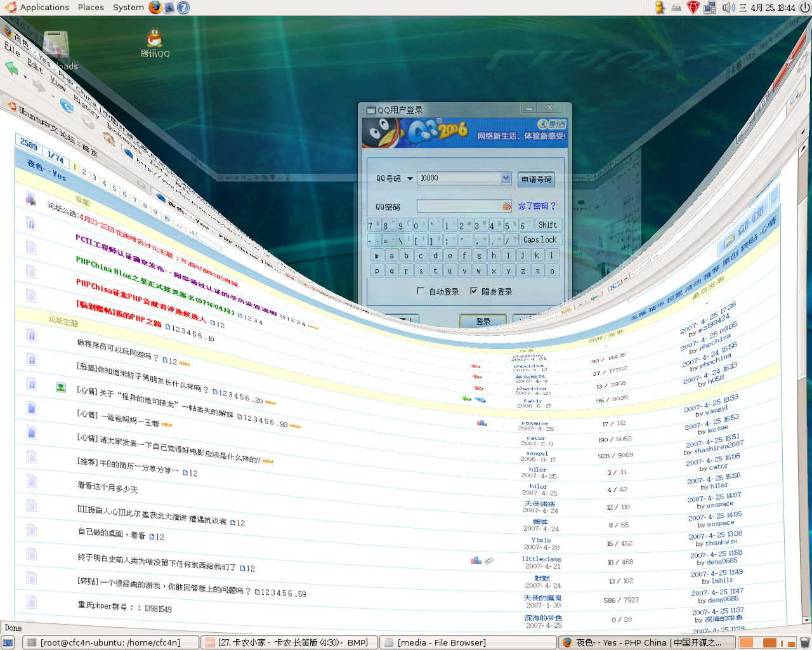Toggle Caps Lock on QQ soft keyboard
The width and height of the screenshot is (812, 650).
click(x=540, y=240)
